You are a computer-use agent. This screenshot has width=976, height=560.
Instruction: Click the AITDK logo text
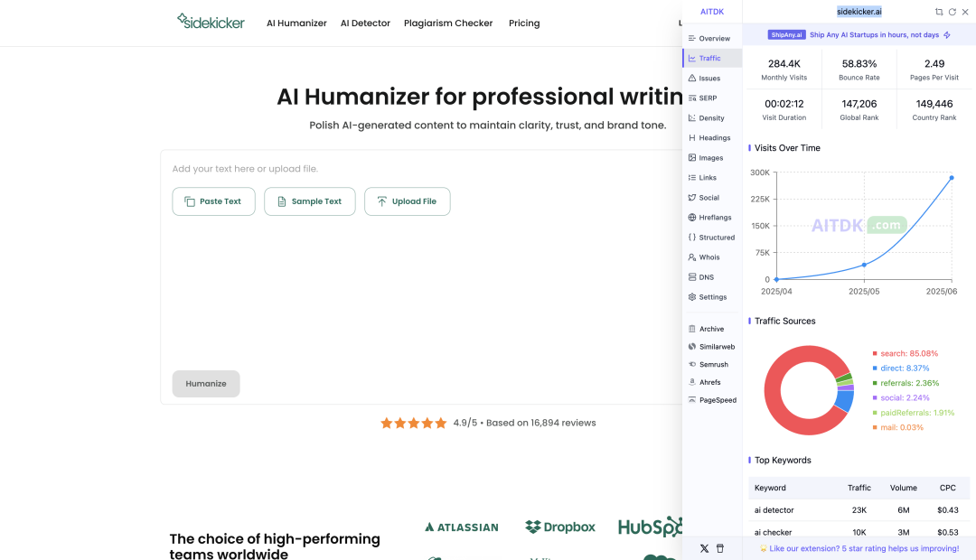tap(712, 12)
